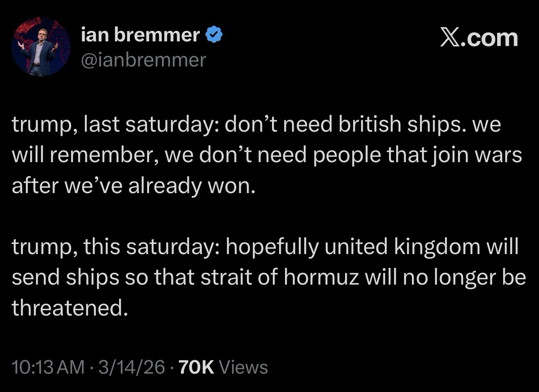Click the 3/14/26 post date
Image resolution: width=539 pixels, height=392 pixels.
click(x=131, y=367)
